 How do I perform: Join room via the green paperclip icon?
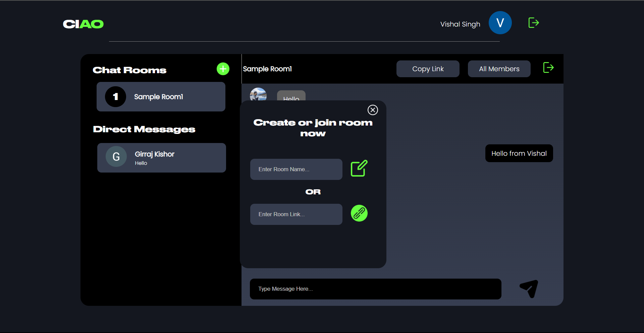359,213
